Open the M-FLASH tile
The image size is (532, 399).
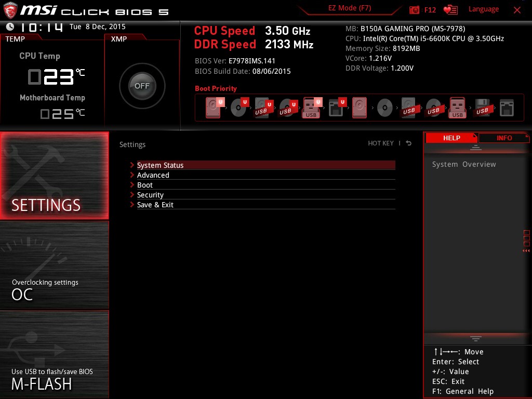pos(54,354)
